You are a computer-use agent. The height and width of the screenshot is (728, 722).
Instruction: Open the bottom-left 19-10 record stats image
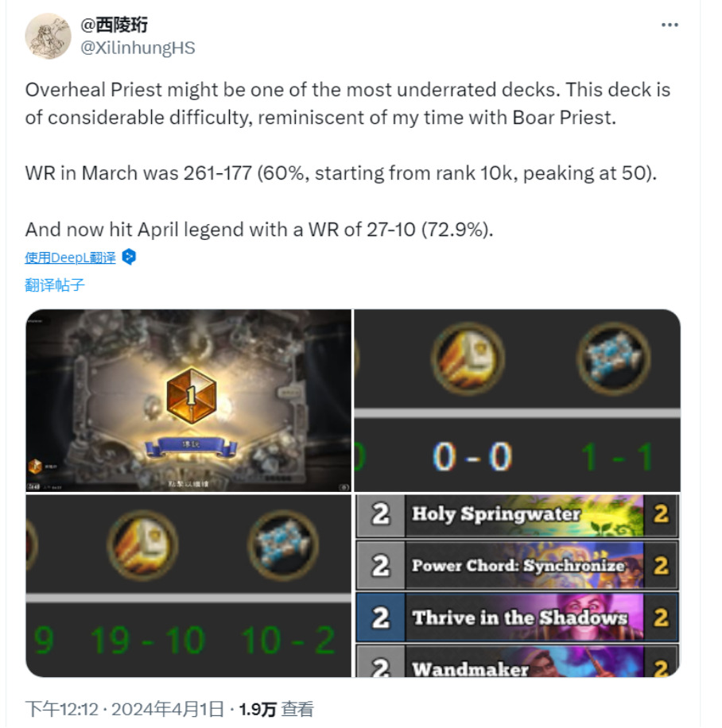pos(188,586)
